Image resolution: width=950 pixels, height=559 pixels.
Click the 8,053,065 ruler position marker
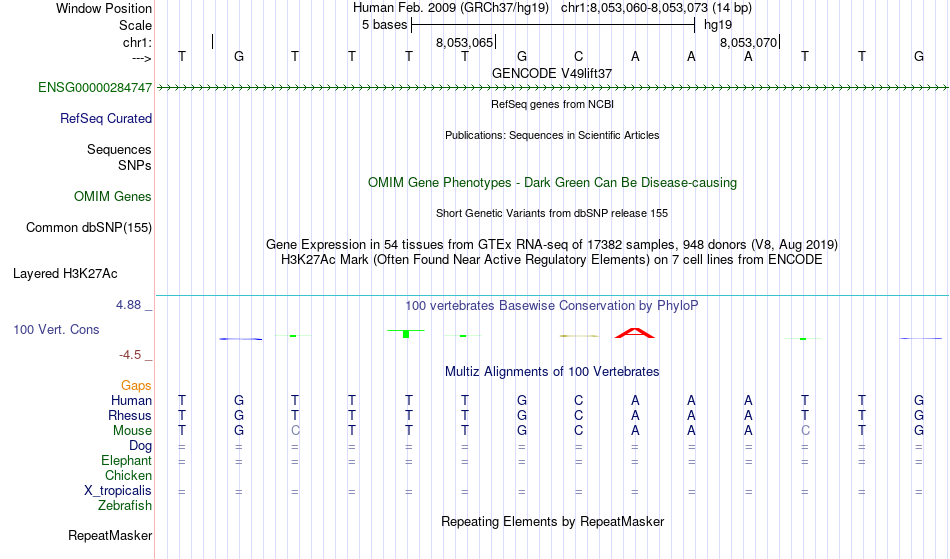point(465,42)
